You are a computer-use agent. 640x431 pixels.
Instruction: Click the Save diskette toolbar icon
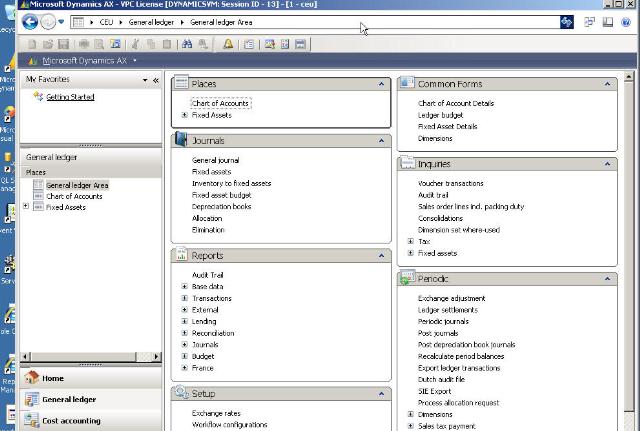pyautogui.click(x=63, y=44)
